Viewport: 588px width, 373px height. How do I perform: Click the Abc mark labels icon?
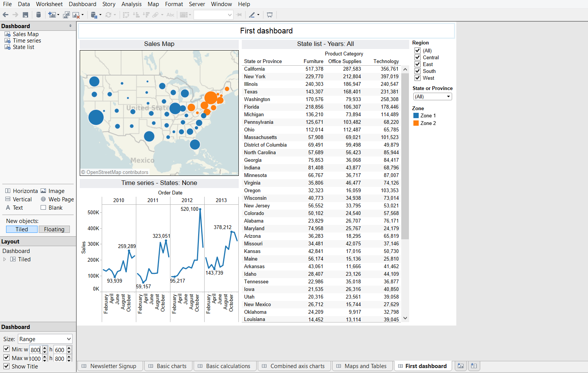170,15
